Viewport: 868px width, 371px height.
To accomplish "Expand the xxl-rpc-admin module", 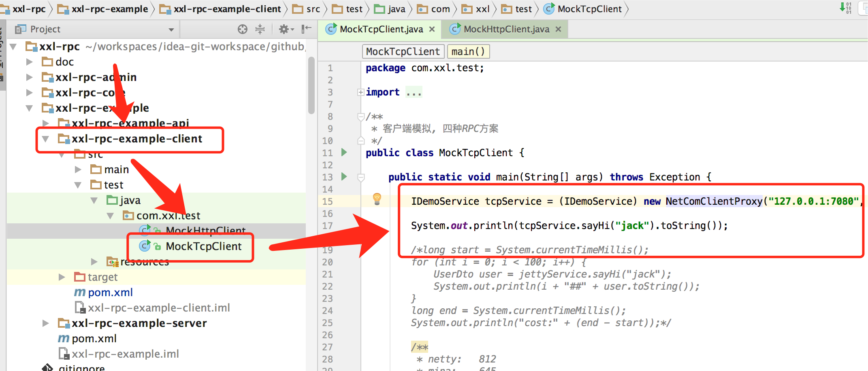I will point(29,77).
